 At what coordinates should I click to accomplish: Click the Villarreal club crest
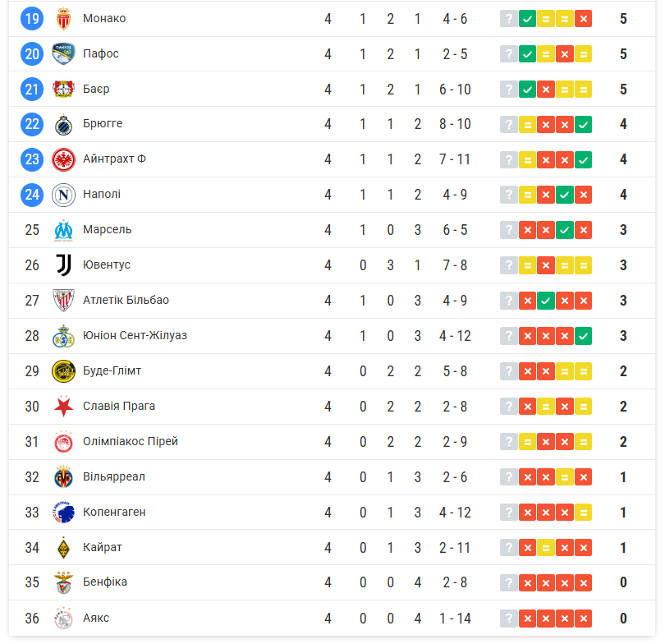tap(63, 476)
